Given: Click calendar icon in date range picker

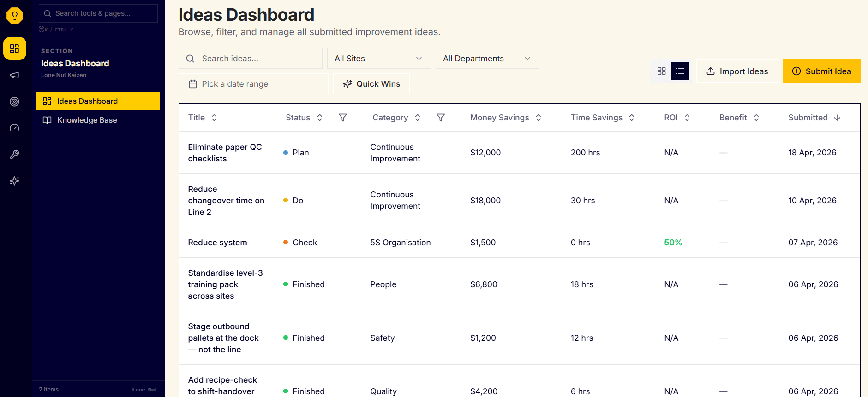Looking at the screenshot, I should pyautogui.click(x=193, y=84).
